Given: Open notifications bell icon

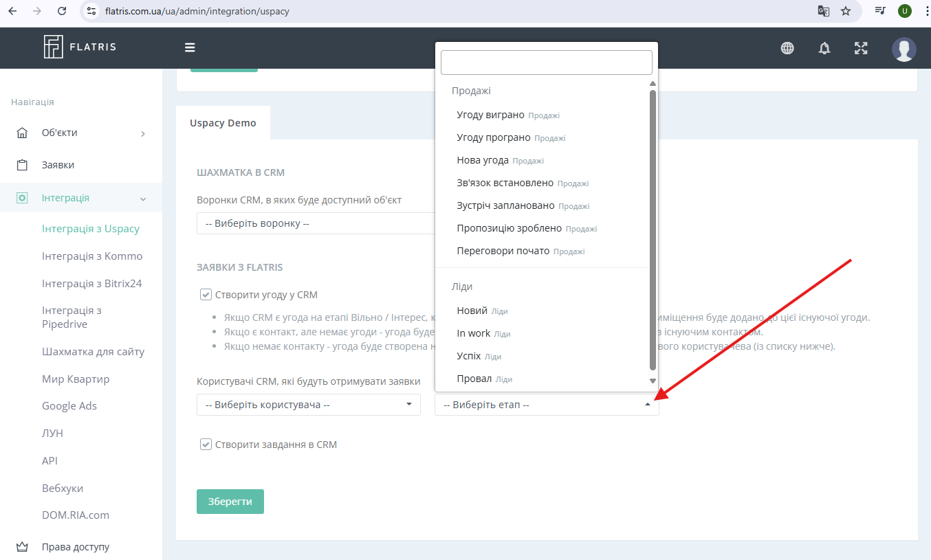Looking at the screenshot, I should click(x=824, y=48).
